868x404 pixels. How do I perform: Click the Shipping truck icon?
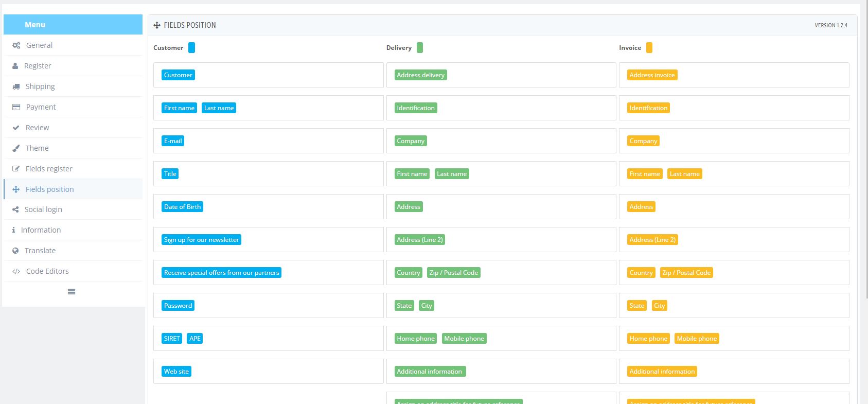coord(16,86)
